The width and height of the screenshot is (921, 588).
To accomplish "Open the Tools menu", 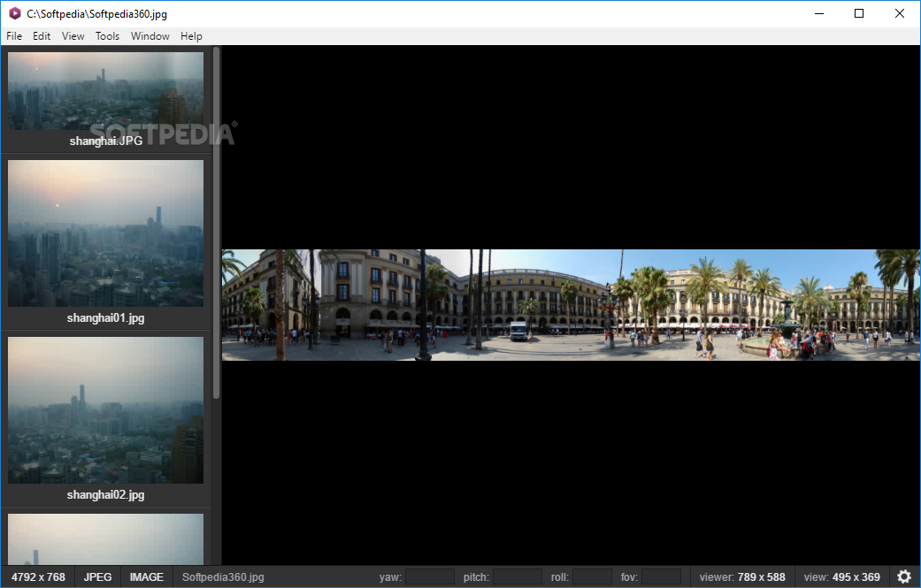I will click(x=107, y=35).
